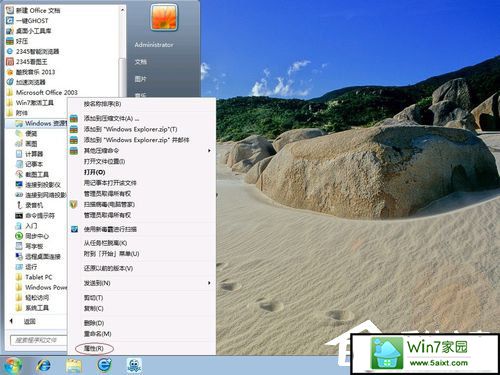Click the programs list scroll-up arrow
500x375 pixels.
coord(122,10)
